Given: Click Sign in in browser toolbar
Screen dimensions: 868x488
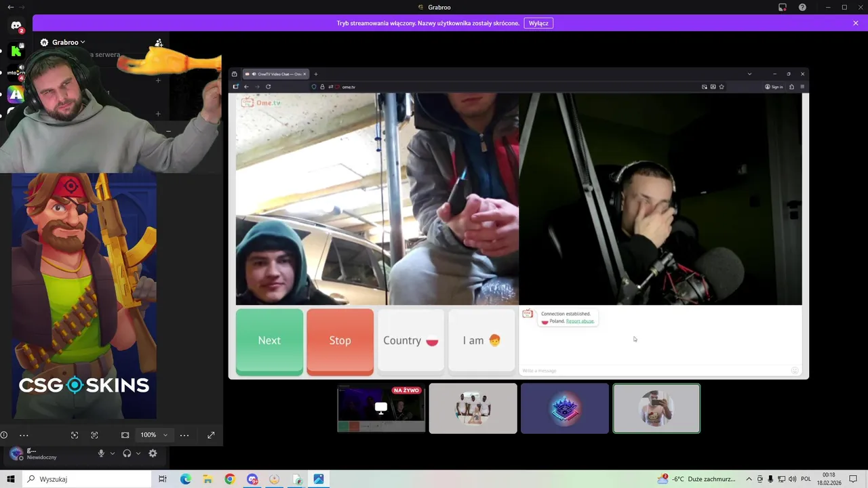Looking at the screenshot, I should [x=774, y=87].
